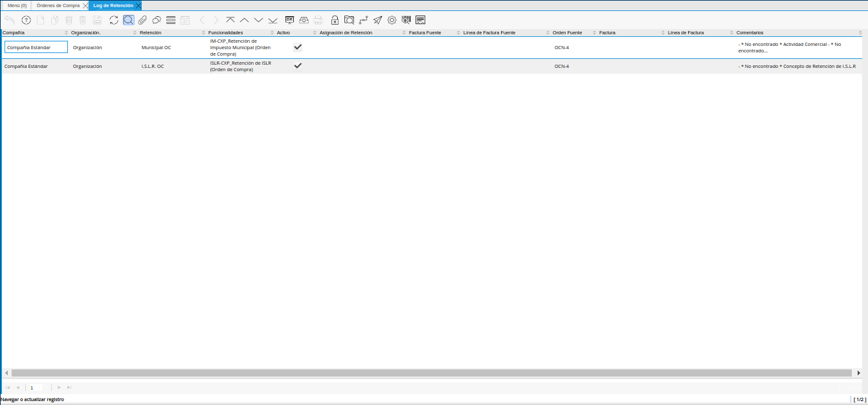Open the Archive tray icon

[x=304, y=20]
